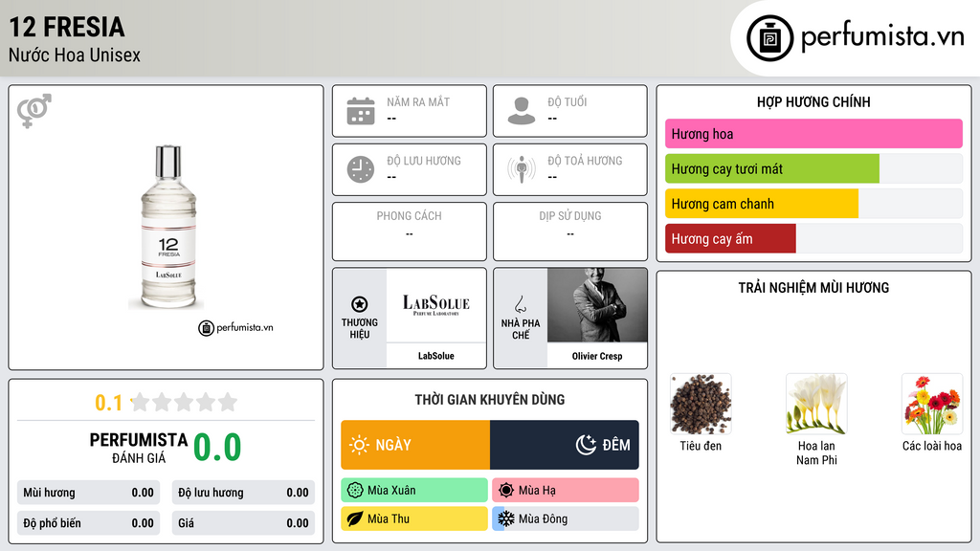The height and width of the screenshot is (551, 980).
Task: Click the Trải nghiệm mùi hương heading
Action: point(813,288)
